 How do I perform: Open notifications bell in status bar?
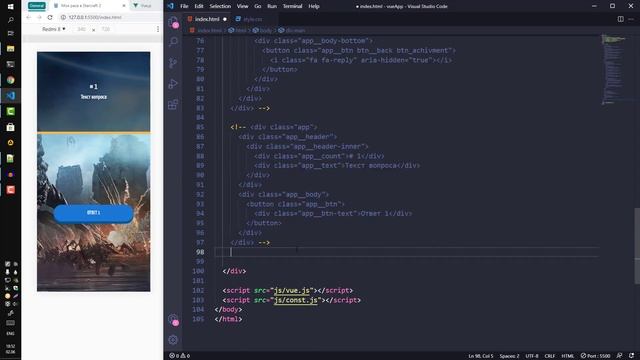point(631,356)
